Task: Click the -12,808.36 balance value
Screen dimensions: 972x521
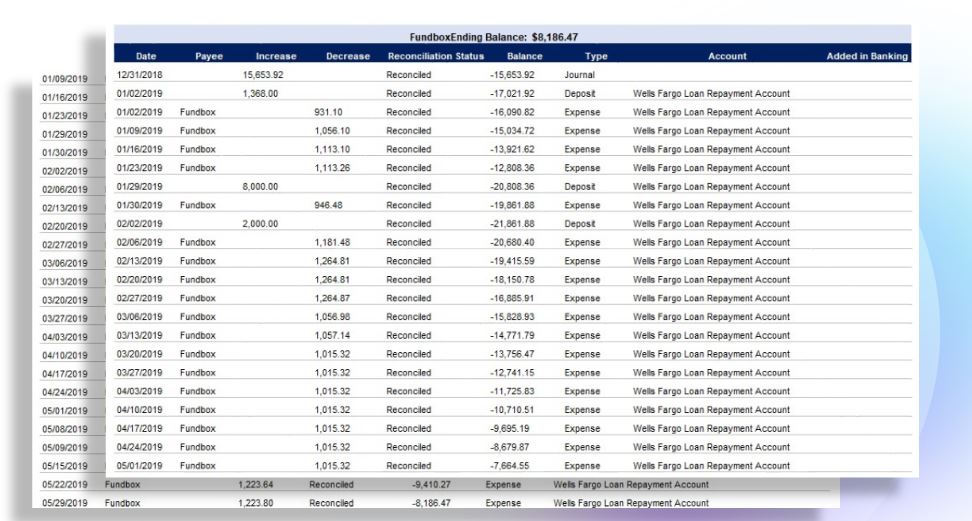Action: [x=512, y=167]
